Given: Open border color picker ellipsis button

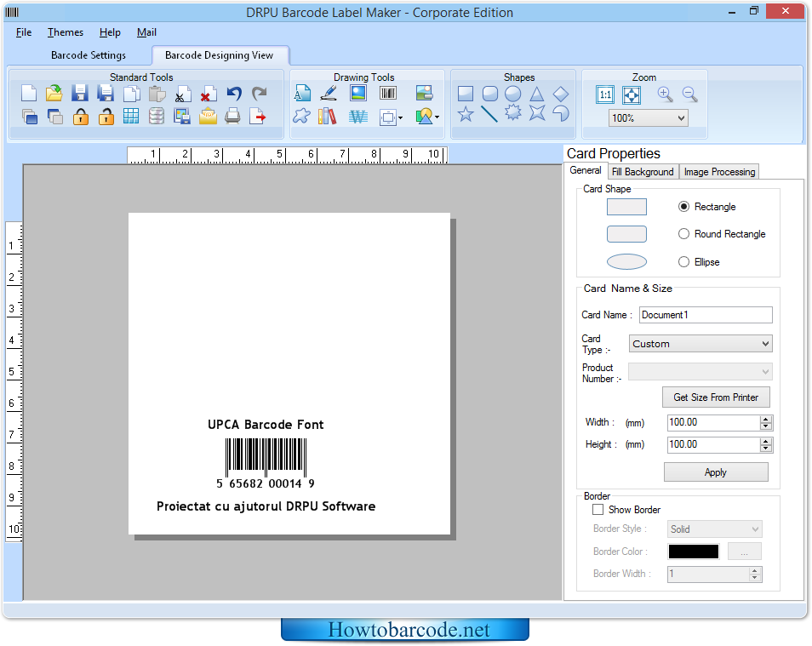Looking at the screenshot, I should point(744,552).
